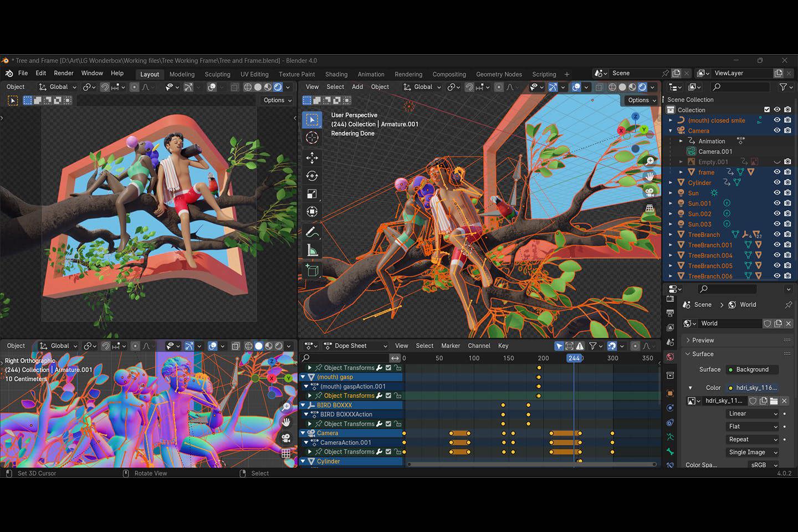This screenshot has height=532, width=798.
Task: Click the Color hdri_sky_116 link field
Action: pos(752,388)
